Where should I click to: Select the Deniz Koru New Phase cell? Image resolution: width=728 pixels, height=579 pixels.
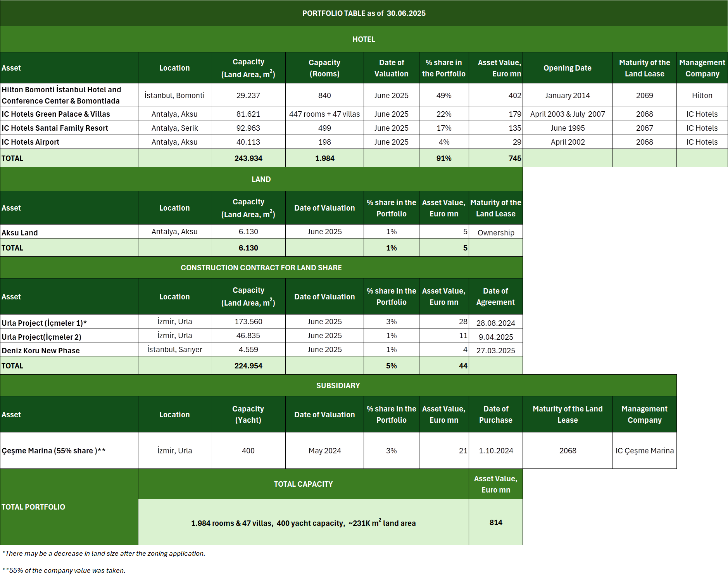pos(69,350)
